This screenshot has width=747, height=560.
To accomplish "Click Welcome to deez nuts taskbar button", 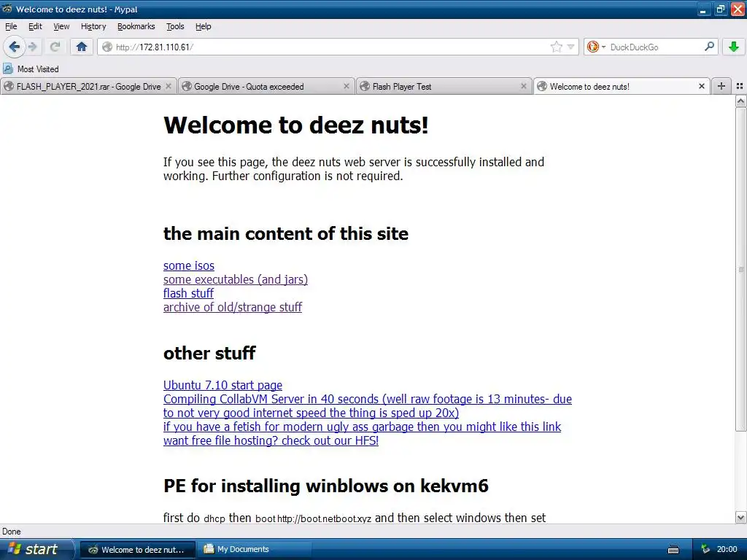I will [136, 550].
